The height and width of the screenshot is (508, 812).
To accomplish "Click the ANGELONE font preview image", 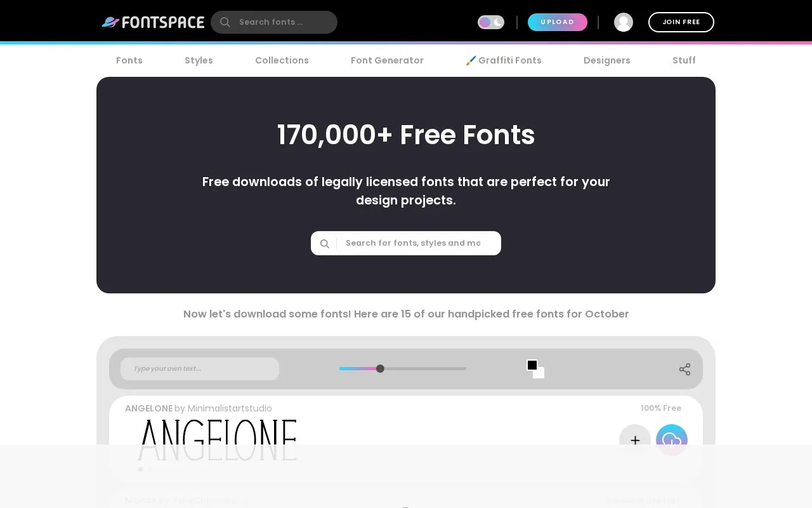I will click(x=217, y=440).
